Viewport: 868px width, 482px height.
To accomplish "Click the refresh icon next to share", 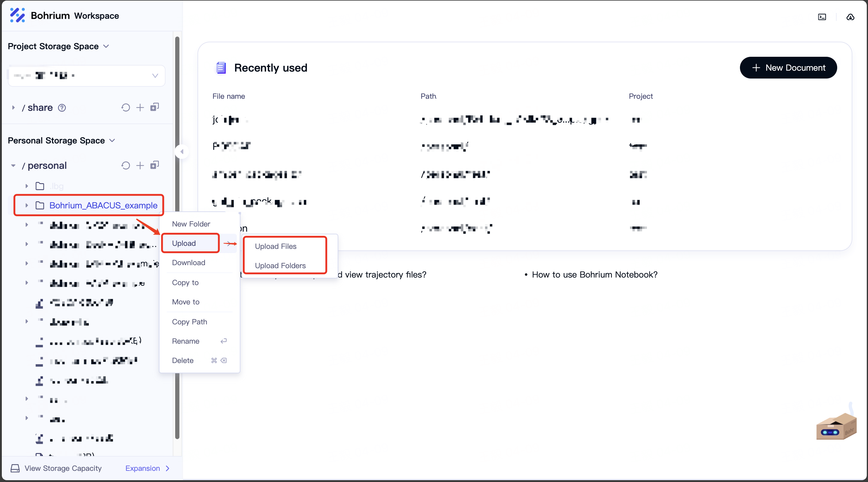I will pyautogui.click(x=125, y=108).
